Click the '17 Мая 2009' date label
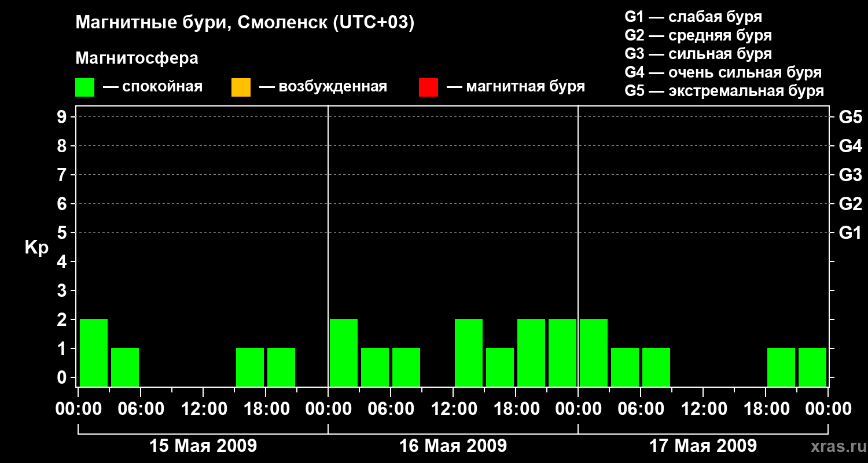Screen dimensions: 868x463 tap(703, 446)
